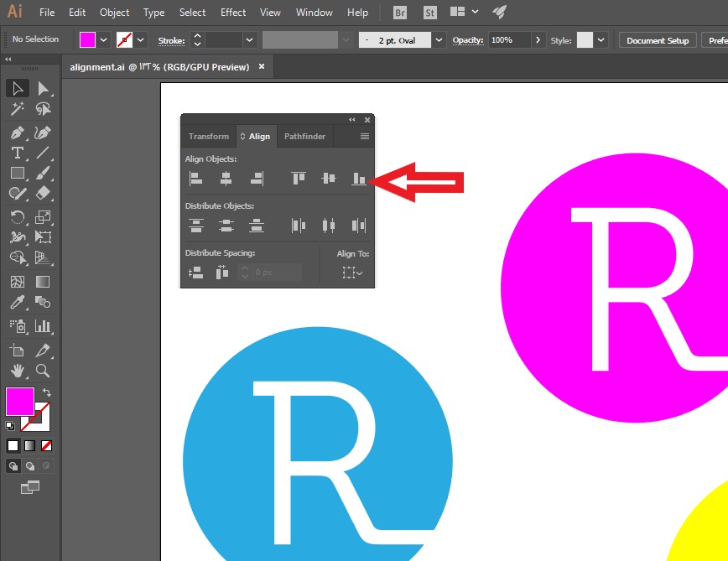Select the Eraser tool
Screen dimensions: 728x561
coord(43,193)
